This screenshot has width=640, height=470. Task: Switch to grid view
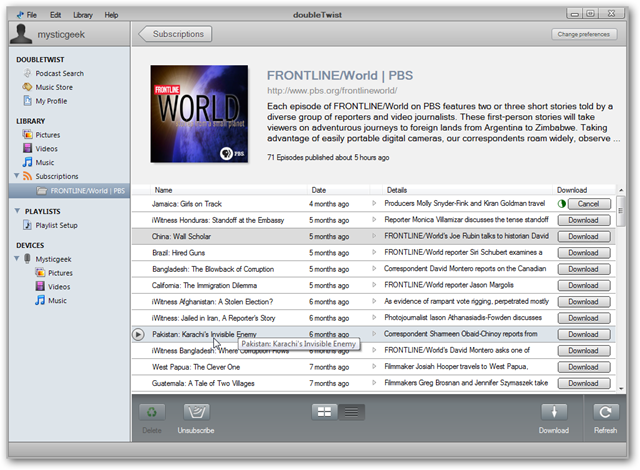click(324, 412)
